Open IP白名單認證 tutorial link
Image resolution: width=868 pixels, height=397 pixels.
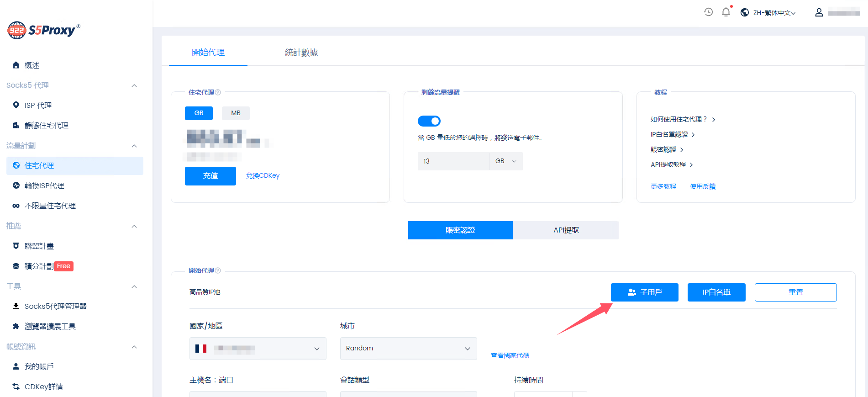673,134
